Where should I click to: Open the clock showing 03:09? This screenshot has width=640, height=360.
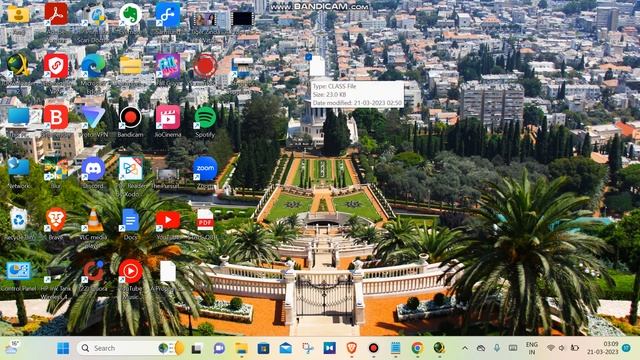coord(603,348)
